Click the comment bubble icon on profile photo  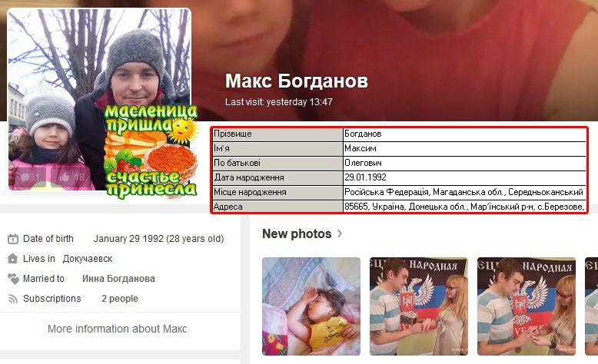tap(25, 177)
